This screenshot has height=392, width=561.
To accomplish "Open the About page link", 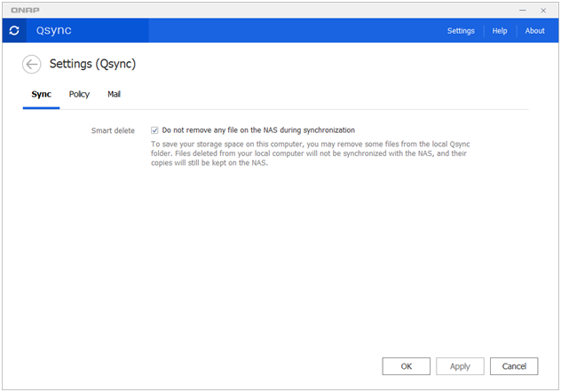I will click(x=535, y=31).
